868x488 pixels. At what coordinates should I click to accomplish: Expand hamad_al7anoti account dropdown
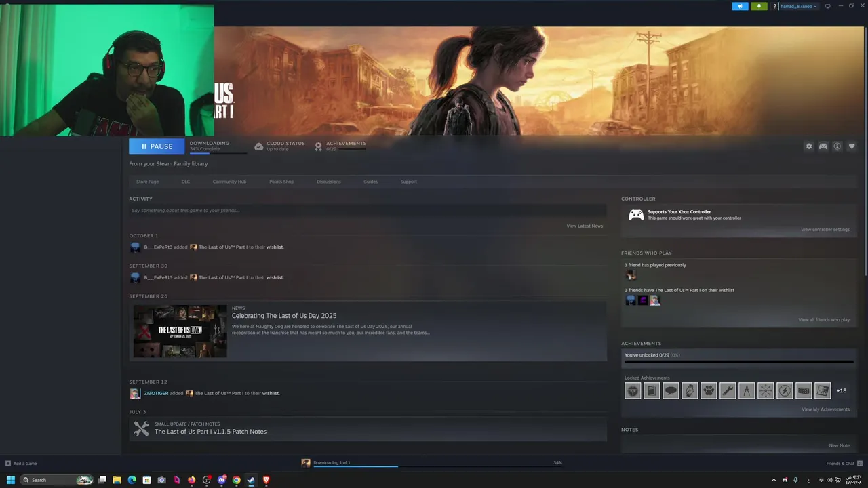point(799,6)
